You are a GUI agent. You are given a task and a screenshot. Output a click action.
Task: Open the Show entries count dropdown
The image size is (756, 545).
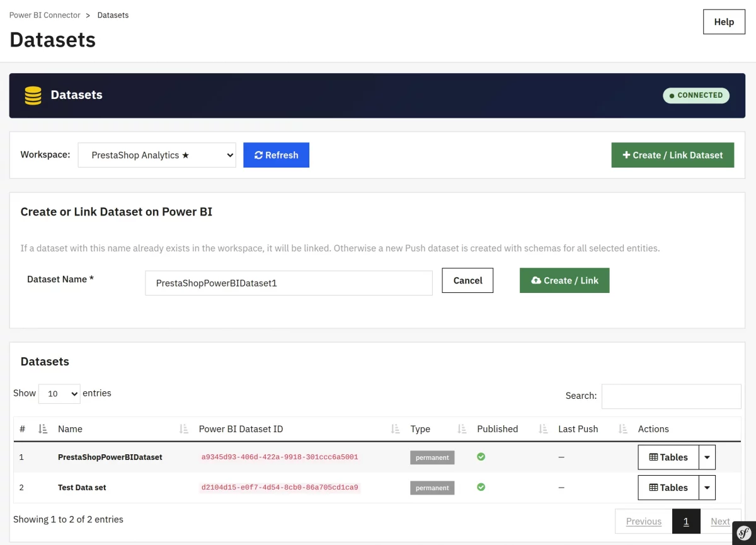tap(59, 393)
